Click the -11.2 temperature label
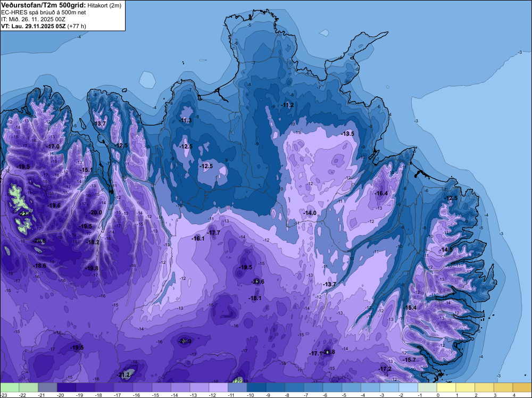The height and width of the screenshot is (398, 532). click(x=287, y=105)
